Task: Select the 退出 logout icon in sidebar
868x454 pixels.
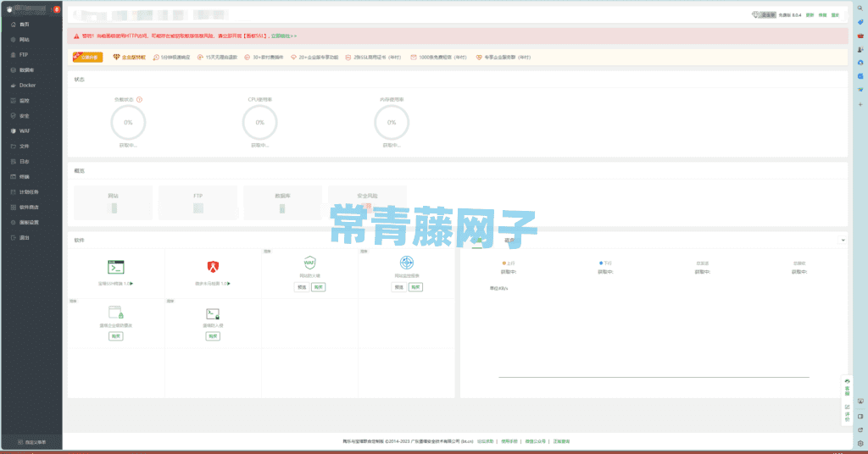Action: 14,237
